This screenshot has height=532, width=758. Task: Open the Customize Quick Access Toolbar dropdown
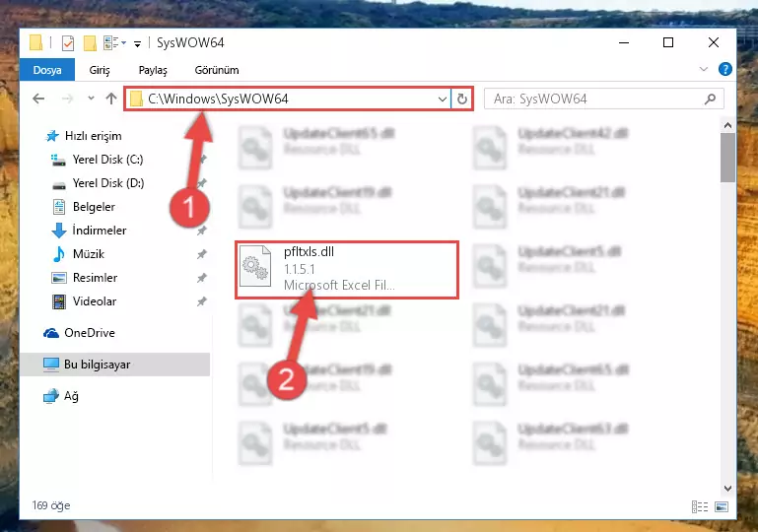(137, 44)
